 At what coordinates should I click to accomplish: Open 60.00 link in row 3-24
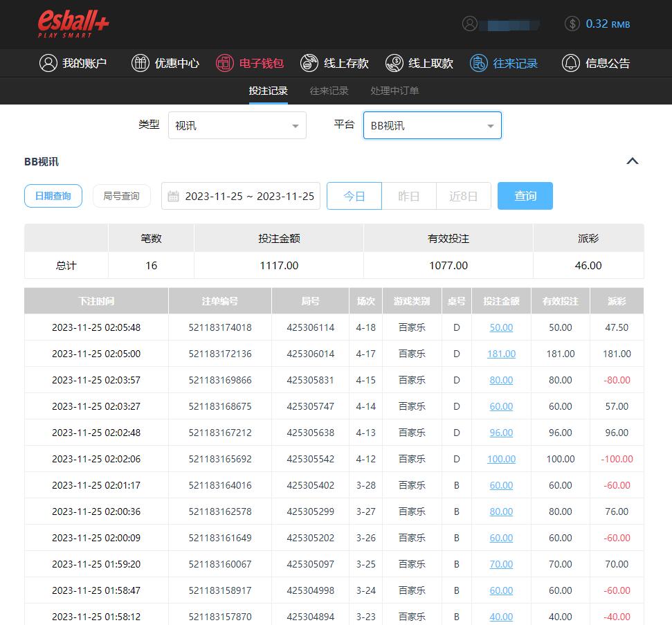(x=501, y=590)
